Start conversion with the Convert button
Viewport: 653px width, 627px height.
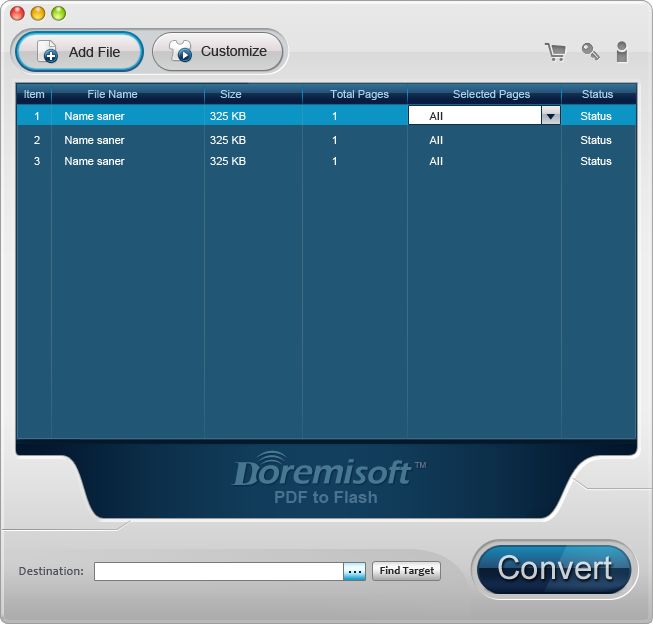point(554,569)
